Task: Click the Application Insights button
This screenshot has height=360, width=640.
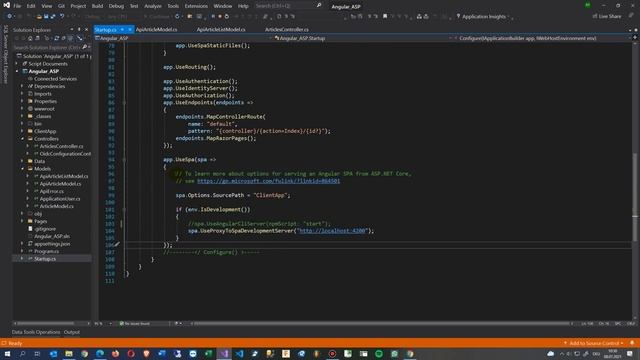Action: pos(484,16)
